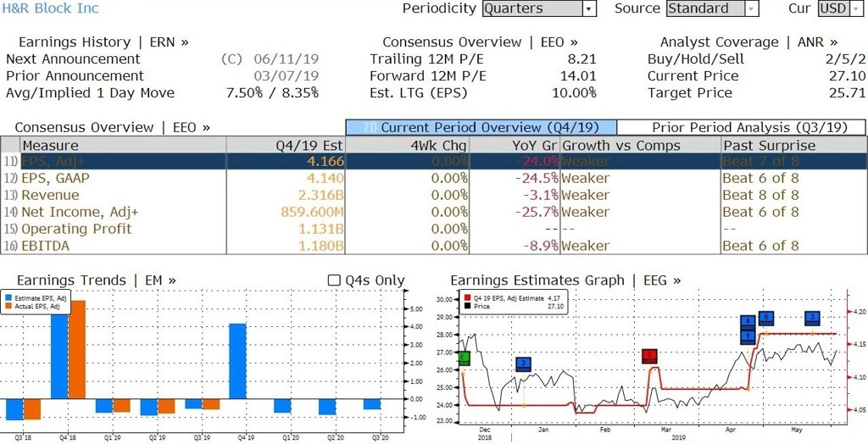Viewport: 868px width, 444px height.
Task: Switch to Prior Period Analysis (Q3/19) tab
Action: tap(741, 127)
